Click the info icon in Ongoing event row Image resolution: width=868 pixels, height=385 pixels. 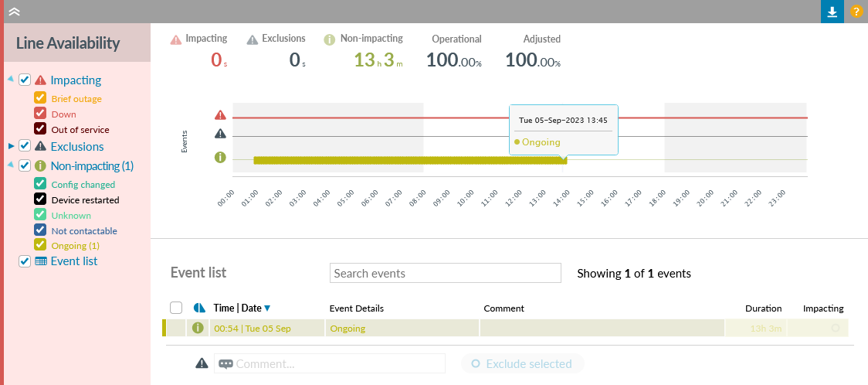pos(198,328)
